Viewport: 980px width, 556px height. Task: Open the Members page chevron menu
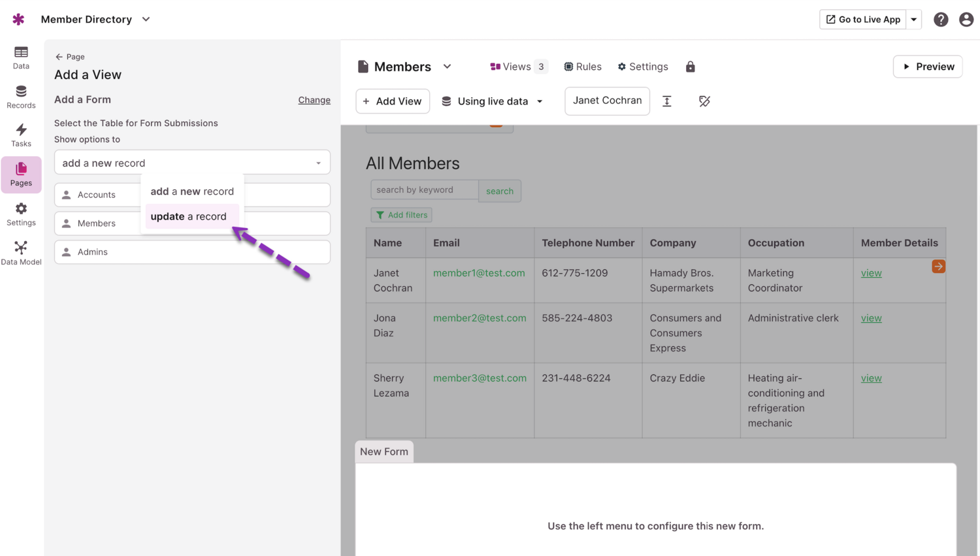pos(447,67)
